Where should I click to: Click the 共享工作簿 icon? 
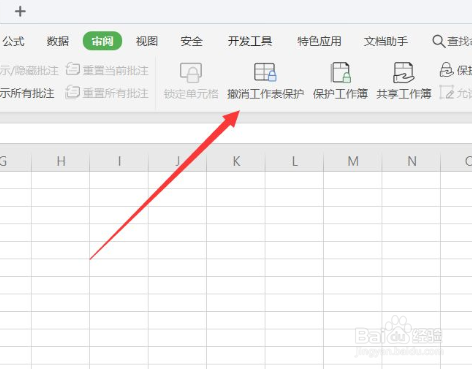coord(403,72)
